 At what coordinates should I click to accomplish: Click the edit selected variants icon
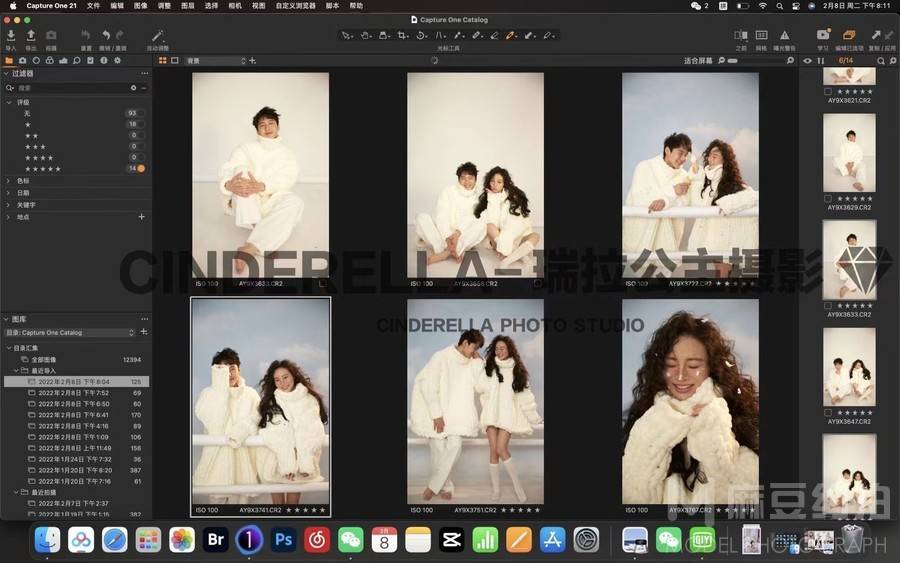[849, 36]
